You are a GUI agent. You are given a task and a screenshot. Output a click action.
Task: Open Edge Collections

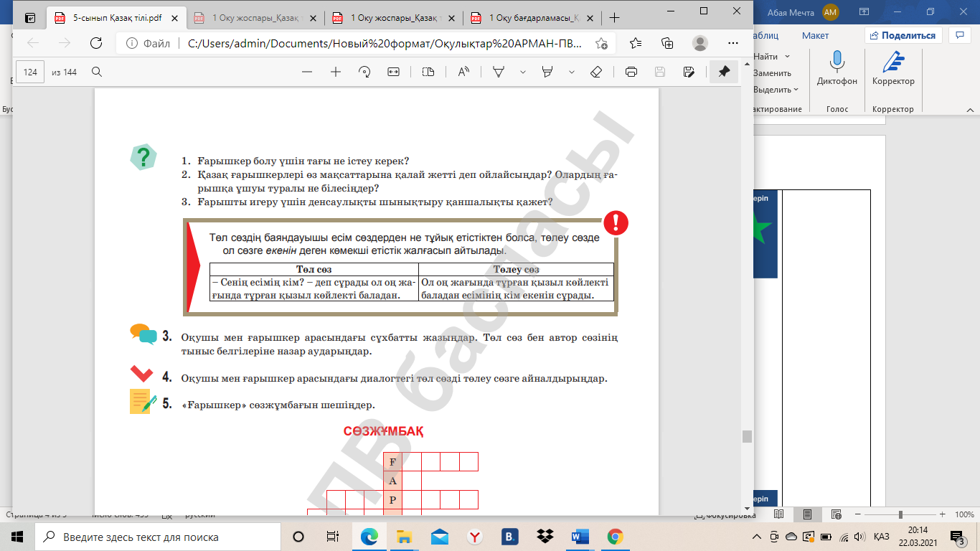pos(667,43)
